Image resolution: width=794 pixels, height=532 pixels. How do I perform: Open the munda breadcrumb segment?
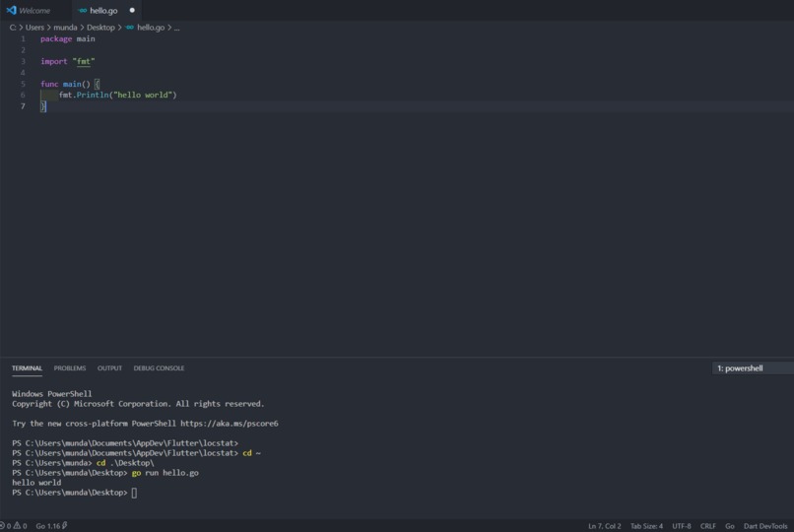[65, 28]
